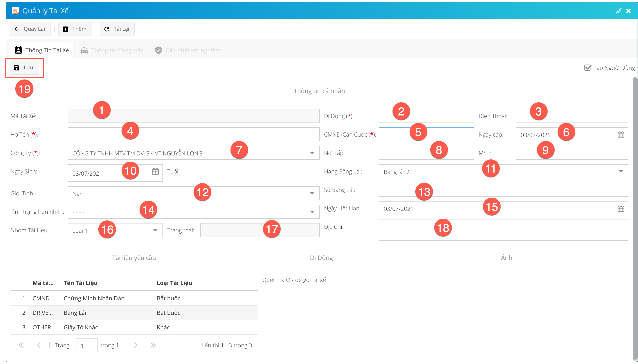Open the Tình trạng hôn nhân dropdown

[312, 212]
